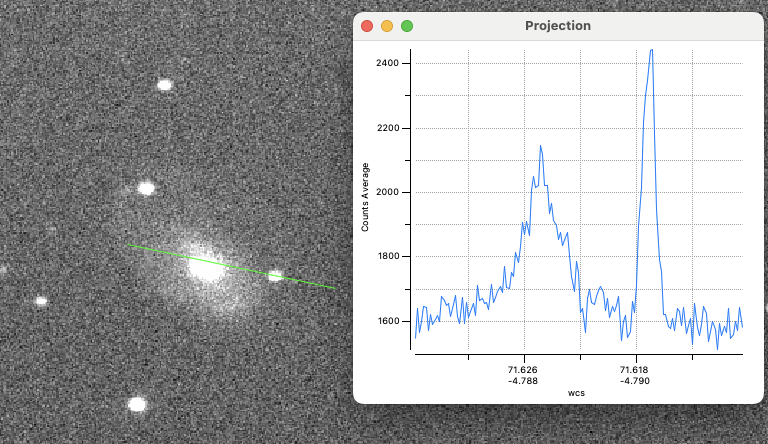The width and height of the screenshot is (768, 444).
Task: Select the right endpoint of green projection line
Action: coord(335,289)
